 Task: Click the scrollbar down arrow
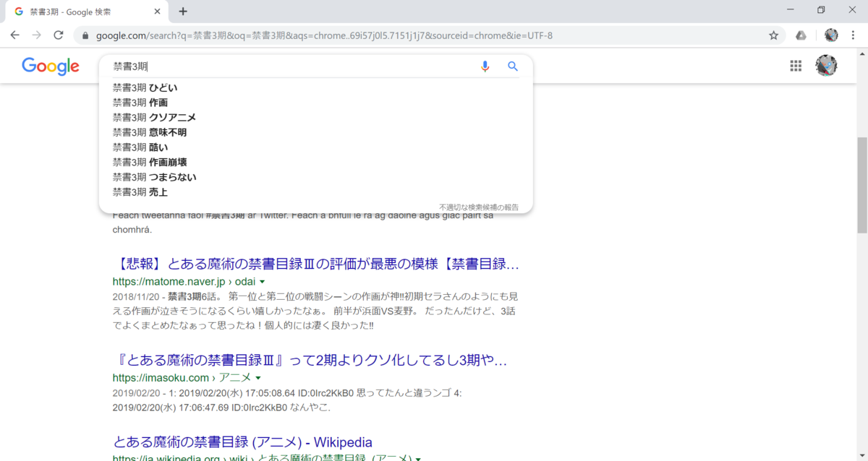tap(861, 455)
